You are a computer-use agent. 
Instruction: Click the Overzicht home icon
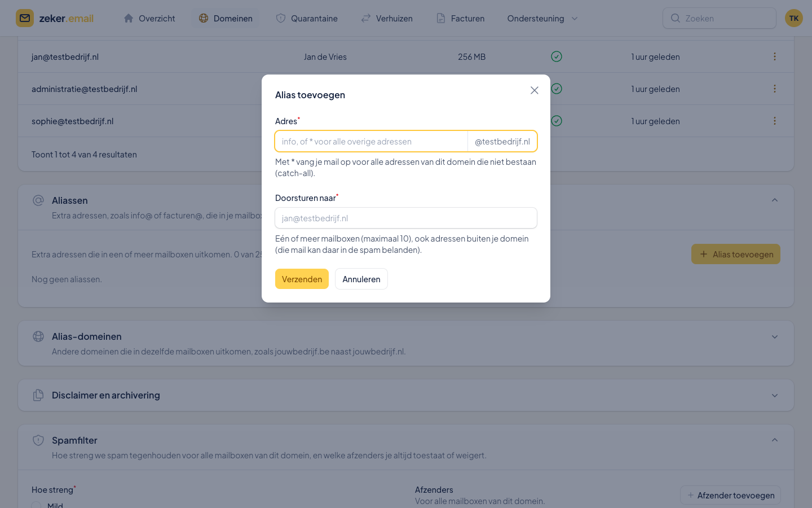129,18
